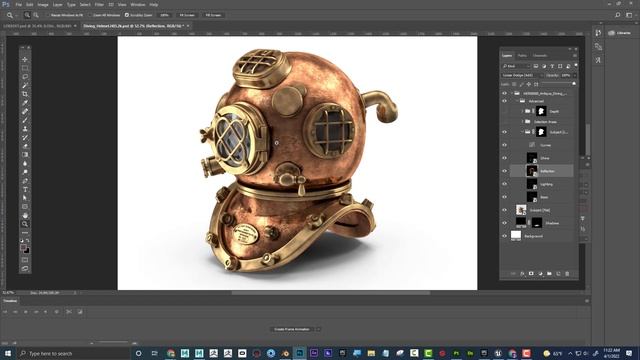Click the add layer mask icon
Image resolution: width=640 pixels, height=360 pixels.
click(x=531, y=273)
